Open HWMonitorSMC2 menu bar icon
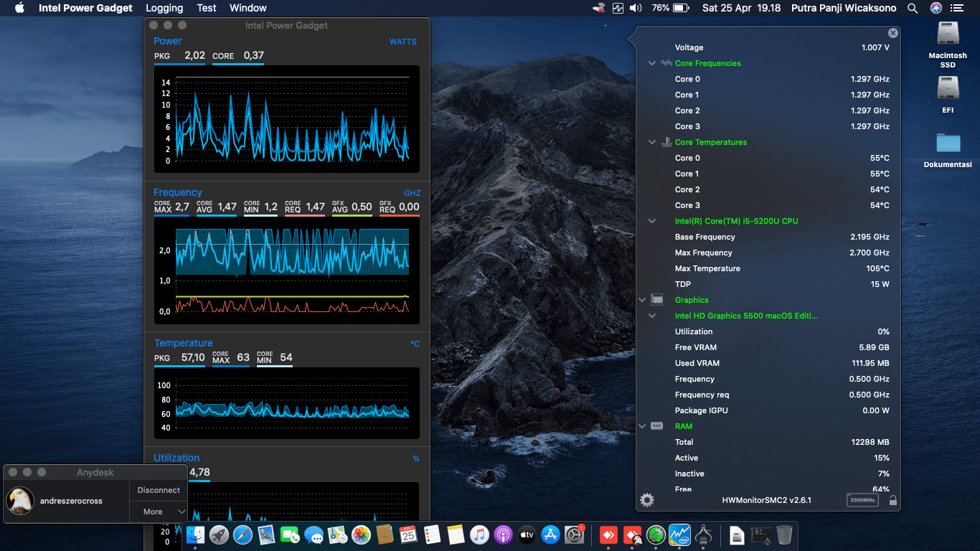Screen dimensions: 980x551 [618, 8]
